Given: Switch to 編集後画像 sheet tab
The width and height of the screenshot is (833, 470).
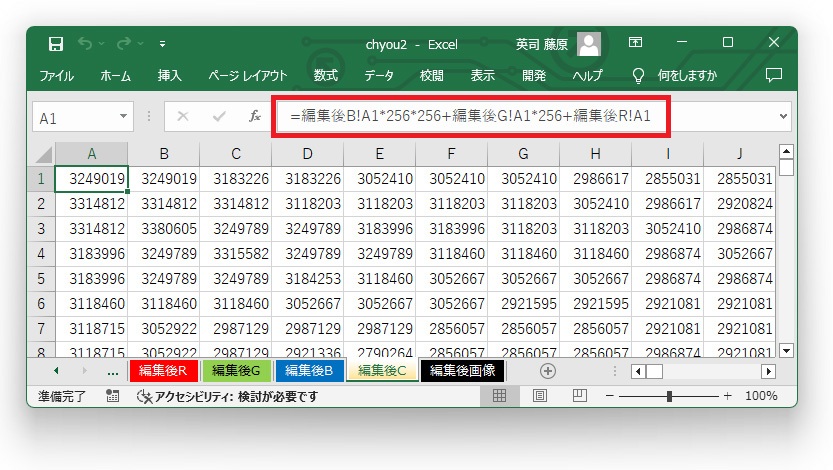Looking at the screenshot, I should click(462, 371).
